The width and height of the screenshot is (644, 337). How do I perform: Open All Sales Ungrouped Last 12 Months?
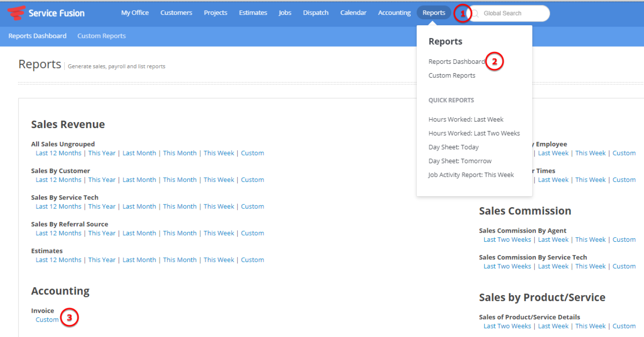(58, 153)
